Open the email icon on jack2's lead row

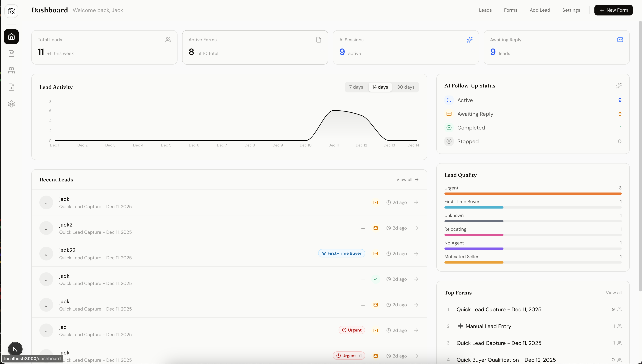coord(375,228)
